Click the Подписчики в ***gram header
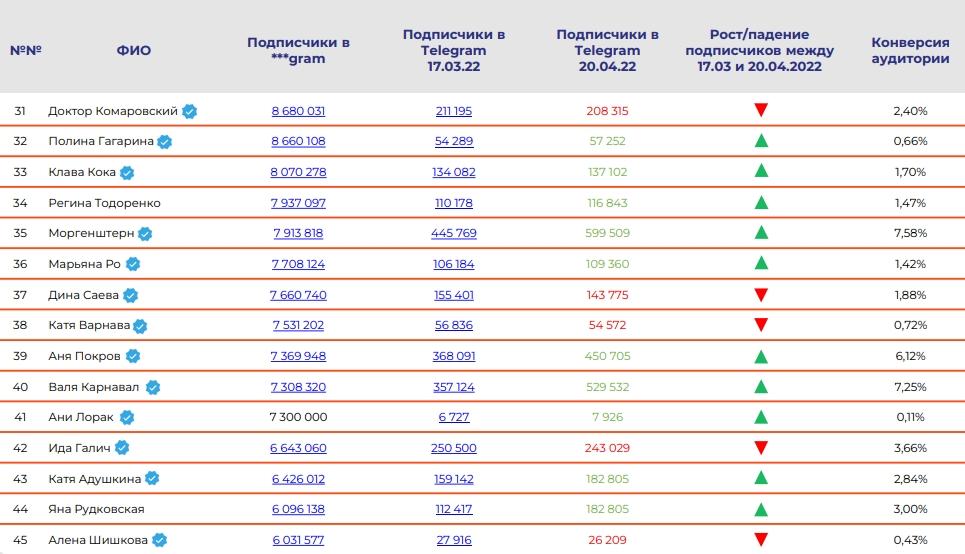965x554 pixels. [298, 50]
